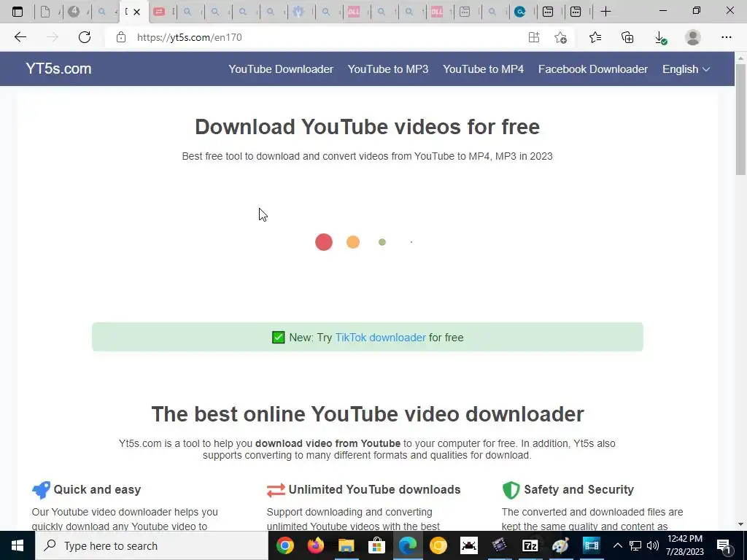Open the tab actions menu icon
Image resolution: width=747 pixels, height=560 pixels.
coord(18,12)
